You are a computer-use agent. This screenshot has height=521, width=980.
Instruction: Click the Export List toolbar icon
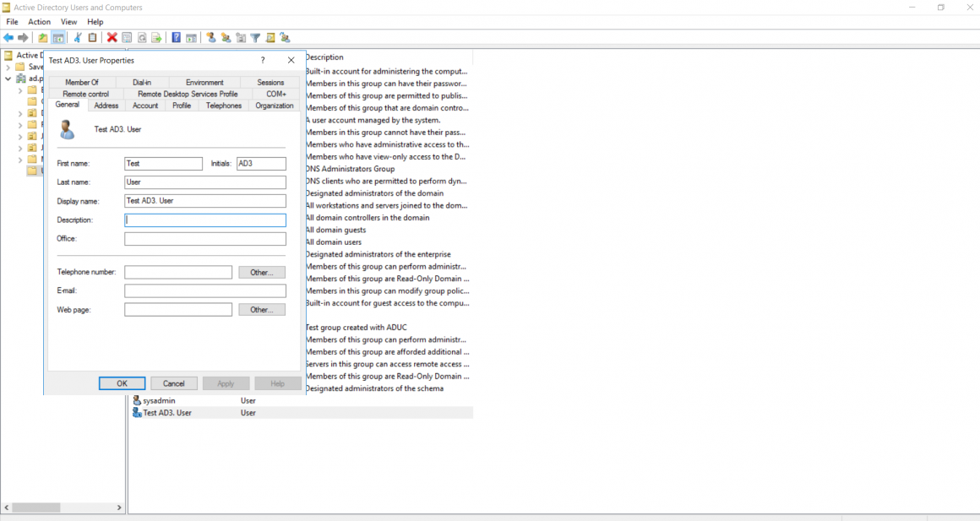(x=156, y=38)
